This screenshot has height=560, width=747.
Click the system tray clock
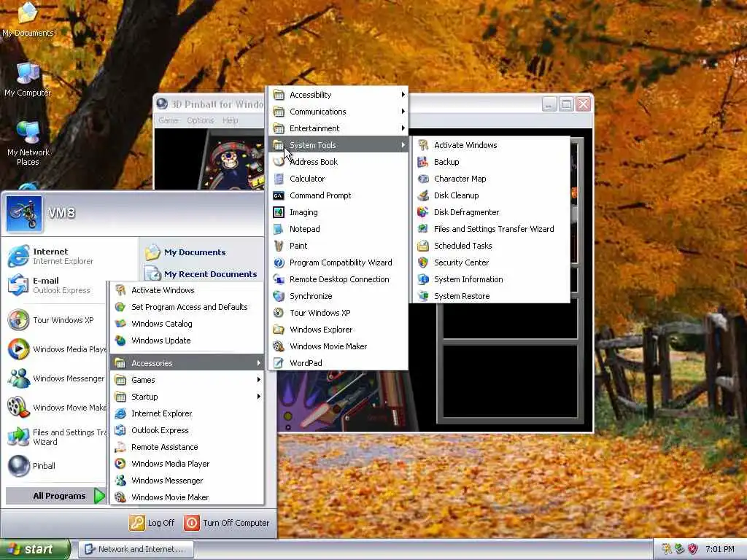pos(720,549)
